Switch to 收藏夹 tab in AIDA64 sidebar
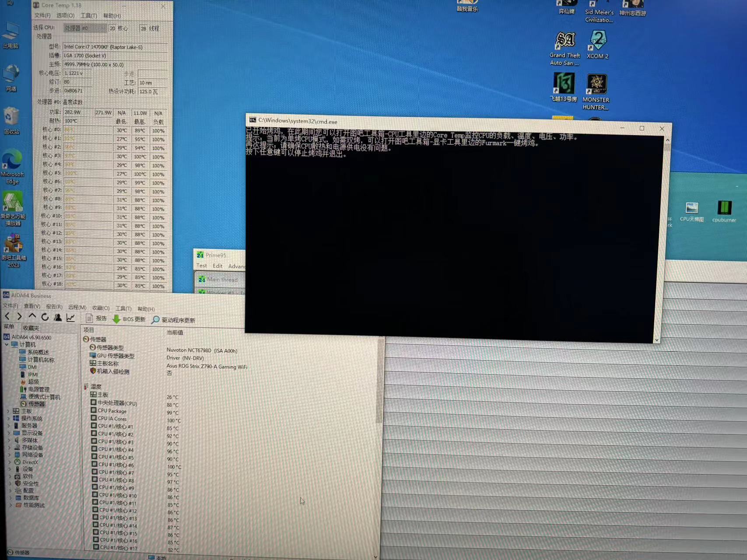The width and height of the screenshot is (747, 560). [31, 328]
